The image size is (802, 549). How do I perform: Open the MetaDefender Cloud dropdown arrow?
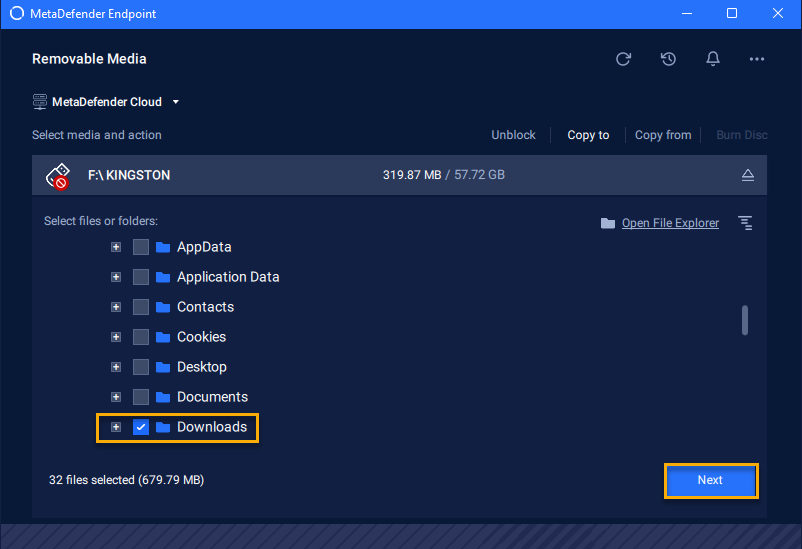click(x=175, y=102)
